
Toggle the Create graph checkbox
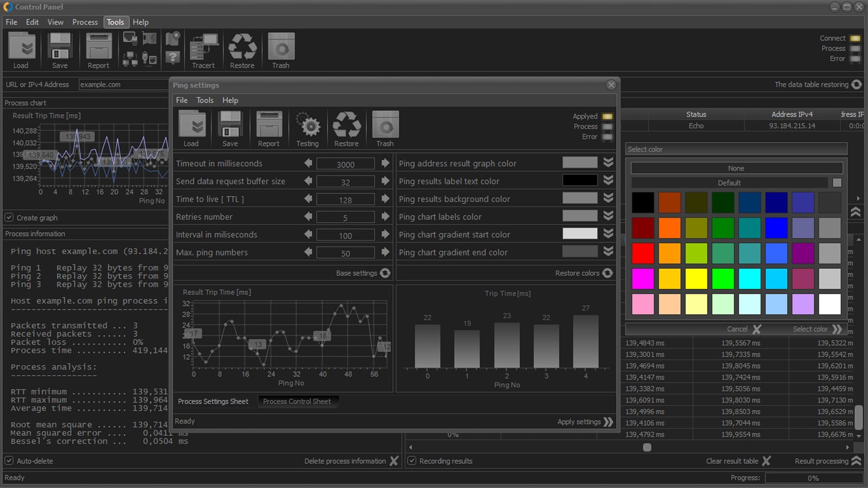pyautogui.click(x=9, y=218)
